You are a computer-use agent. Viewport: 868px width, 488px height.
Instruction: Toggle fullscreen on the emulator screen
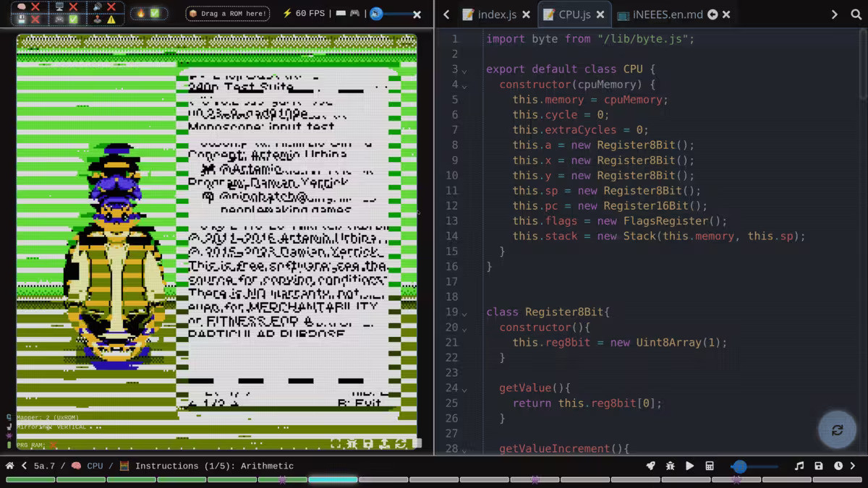(336, 444)
